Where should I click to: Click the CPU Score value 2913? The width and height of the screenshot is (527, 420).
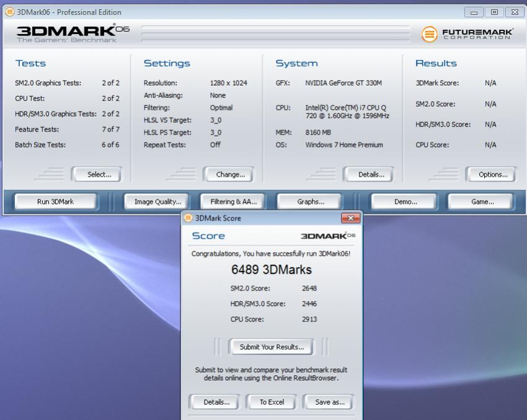[x=309, y=319]
